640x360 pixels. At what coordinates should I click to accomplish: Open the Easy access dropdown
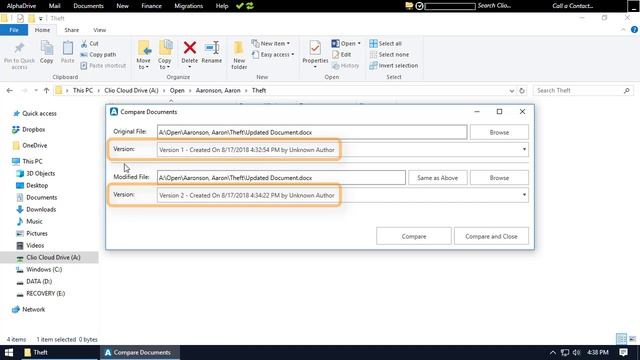(x=273, y=54)
